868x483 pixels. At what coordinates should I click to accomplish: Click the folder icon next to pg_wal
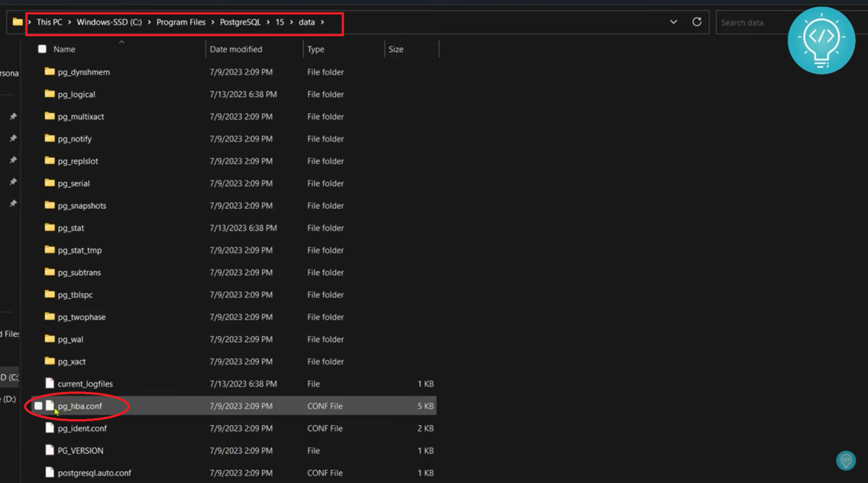coord(50,339)
